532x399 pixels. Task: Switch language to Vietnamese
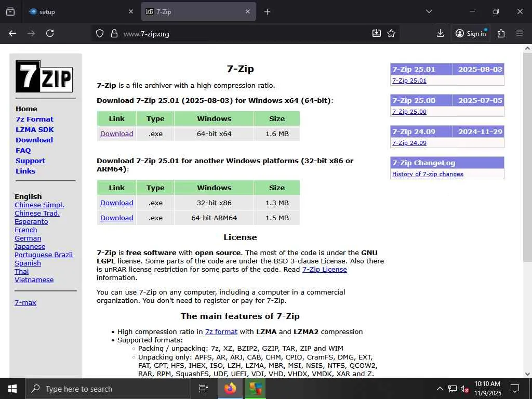pyautogui.click(x=34, y=280)
